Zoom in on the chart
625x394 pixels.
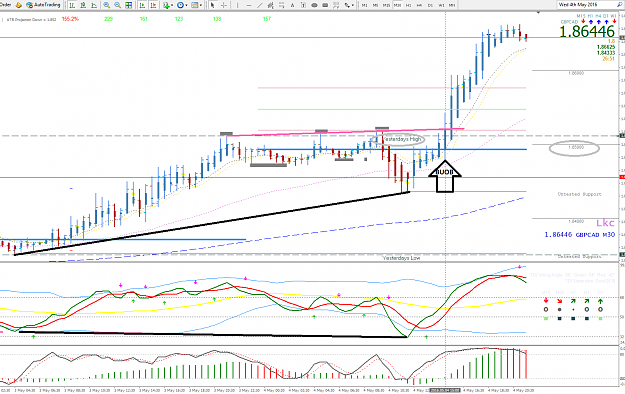(106, 5)
